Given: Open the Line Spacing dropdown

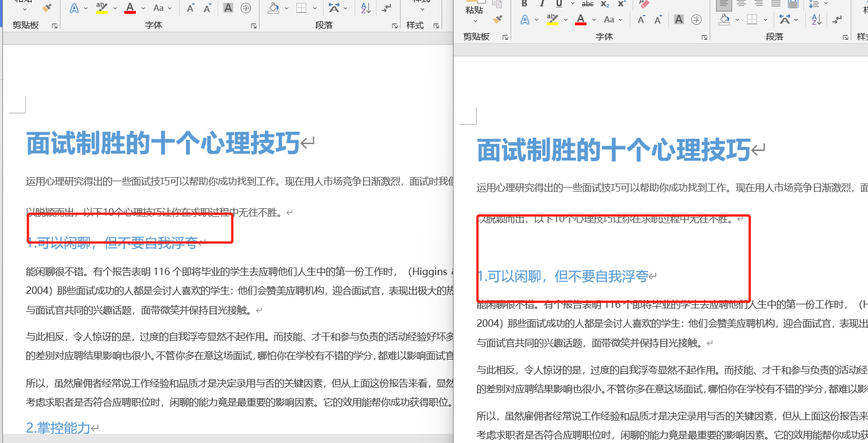Looking at the screenshot, I should [826, 3].
